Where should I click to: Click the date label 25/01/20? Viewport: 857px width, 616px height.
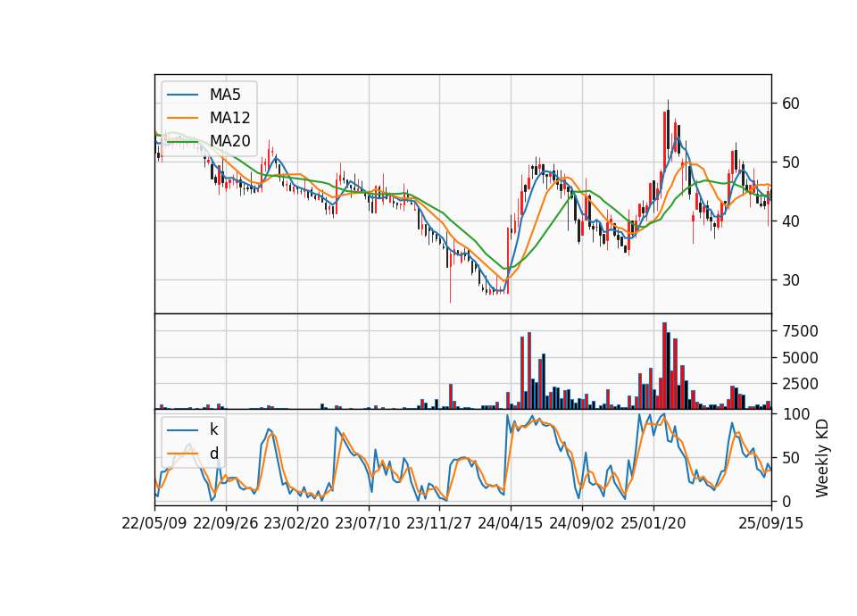[x=653, y=523]
